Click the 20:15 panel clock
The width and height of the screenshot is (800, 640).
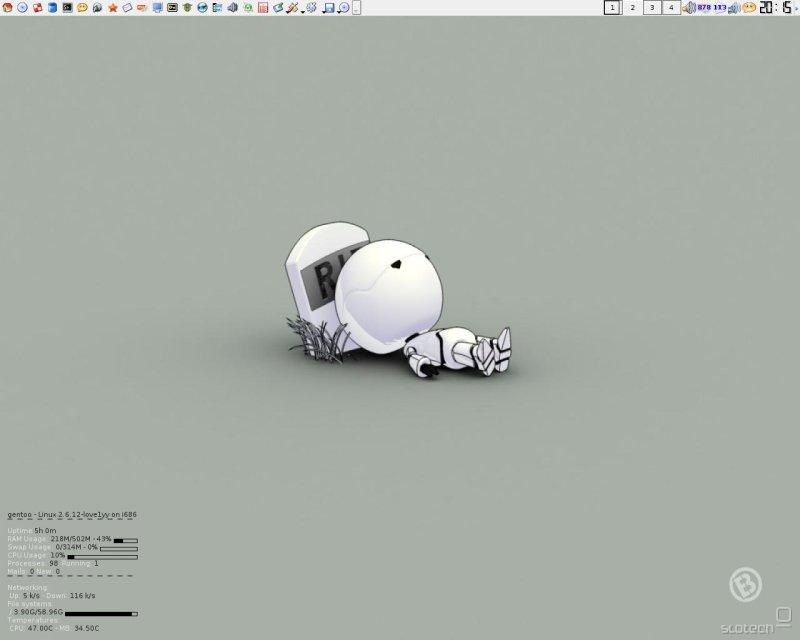point(776,7)
